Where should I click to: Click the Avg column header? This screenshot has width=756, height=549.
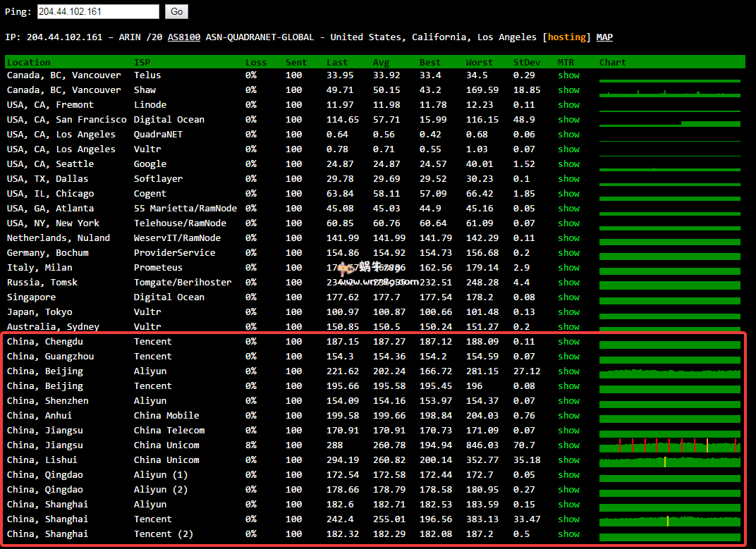pos(381,62)
